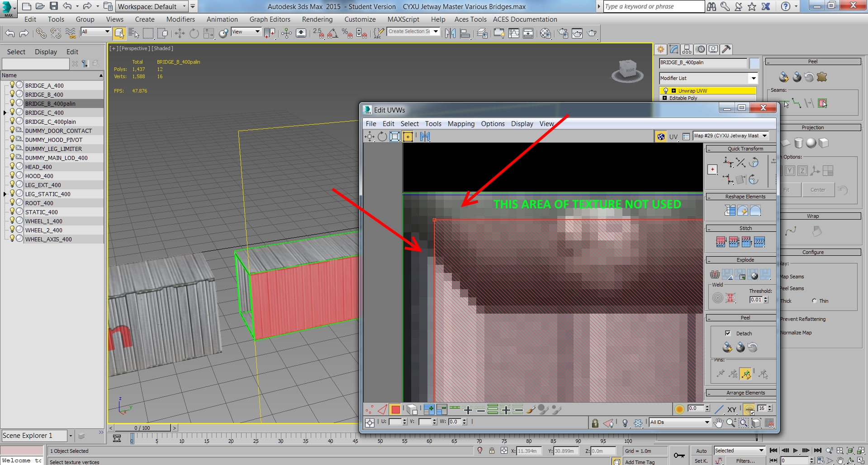Image resolution: width=868 pixels, height=465 pixels.
Task: Select the Thin radio button under Configure
Action: pyautogui.click(x=813, y=301)
